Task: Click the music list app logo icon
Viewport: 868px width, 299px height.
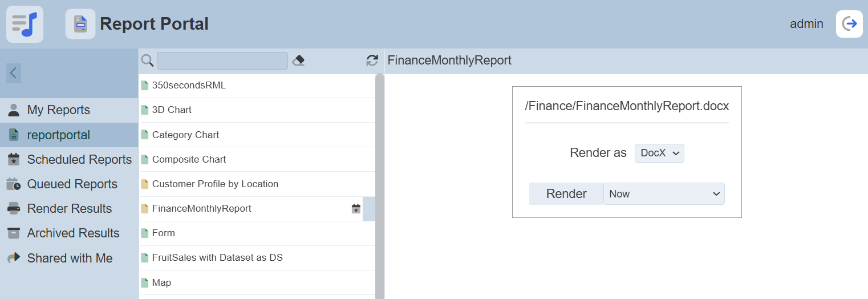Action: (x=25, y=24)
